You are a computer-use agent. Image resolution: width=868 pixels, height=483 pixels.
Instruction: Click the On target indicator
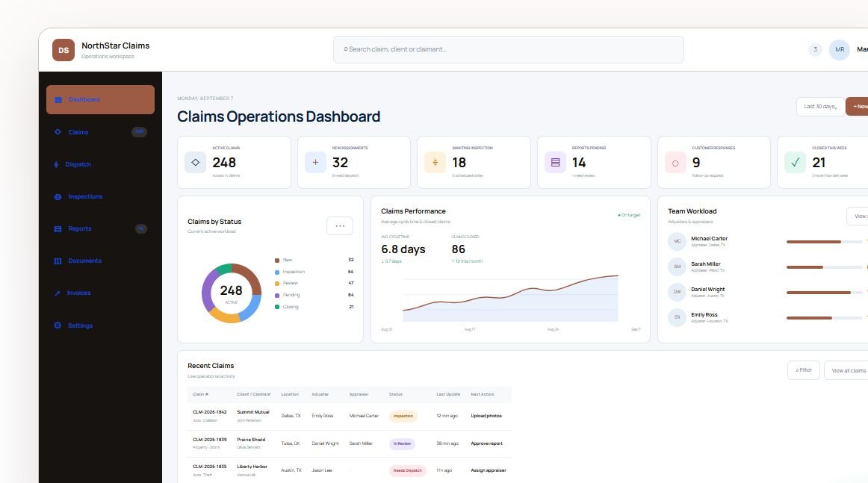click(x=629, y=215)
